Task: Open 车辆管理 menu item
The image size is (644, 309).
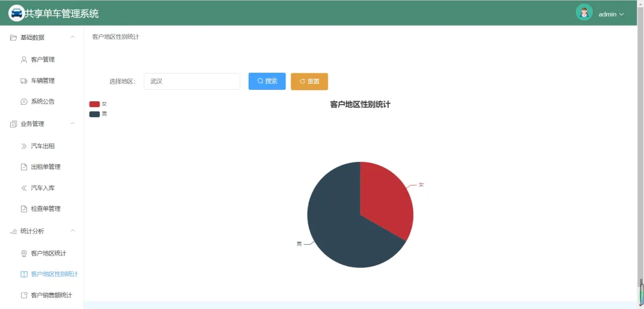Action: click(x=42, y=81)
